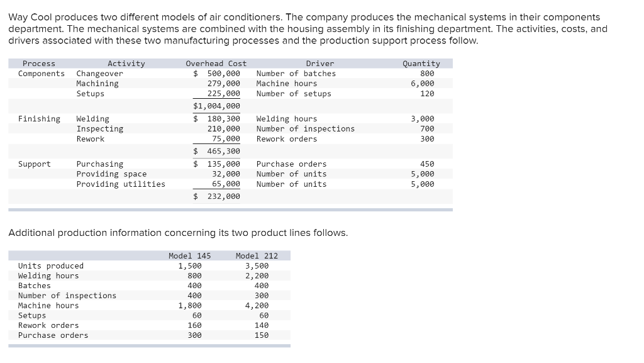
Task: Select the 'Setups' row label in product table
Action: (32, 316)
